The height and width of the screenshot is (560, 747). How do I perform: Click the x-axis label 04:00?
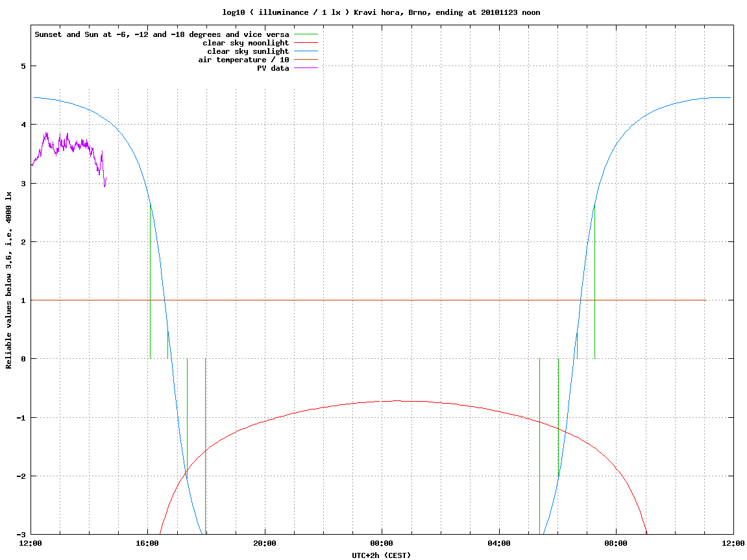point(499,543)
